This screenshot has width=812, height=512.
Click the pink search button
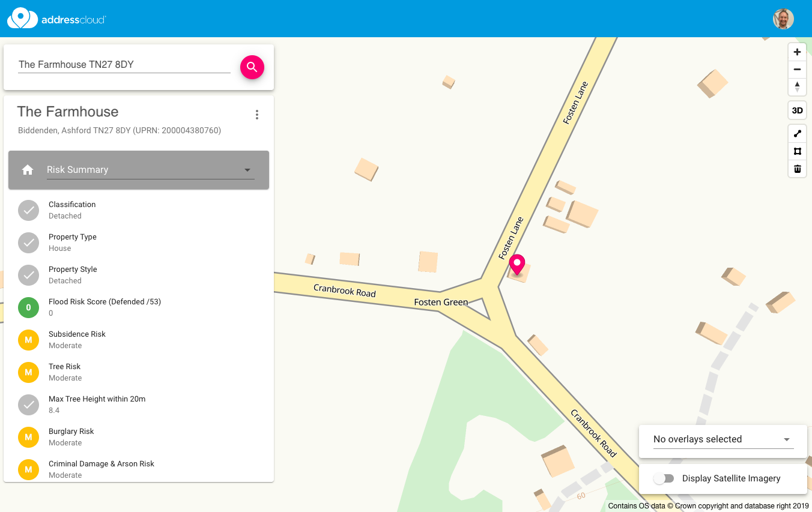coord(252,67)
